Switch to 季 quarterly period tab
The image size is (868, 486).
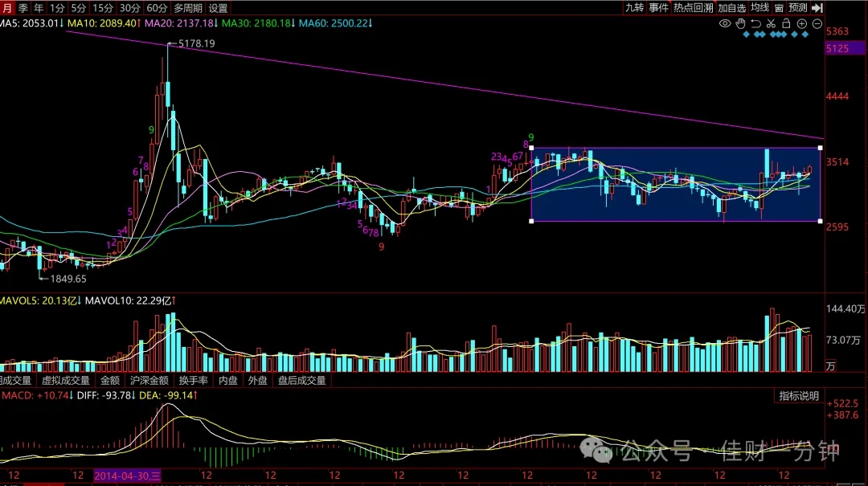tap(23, 8)
